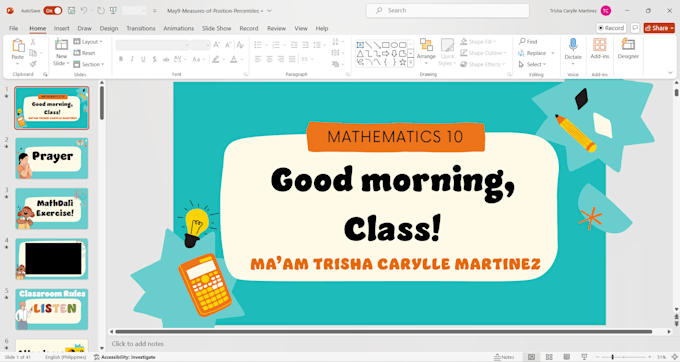Toggle Strikethrough formatting
Screen dimensions: 680x362
pos(166,59)
